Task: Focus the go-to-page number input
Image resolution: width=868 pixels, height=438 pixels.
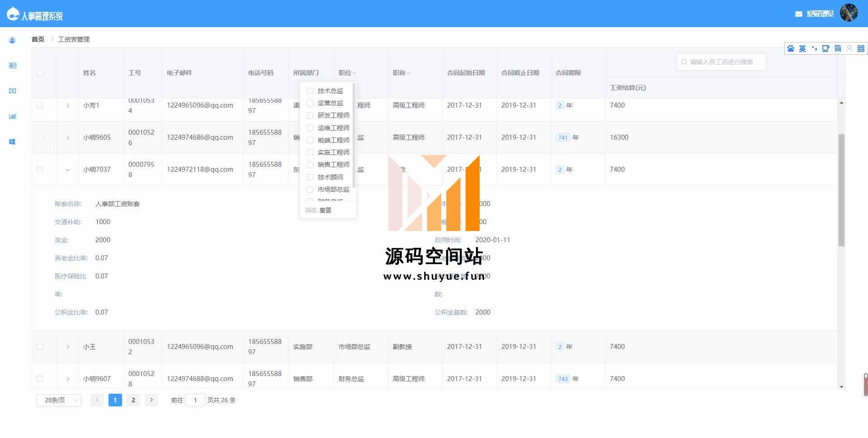Action: tap(195, 400)
